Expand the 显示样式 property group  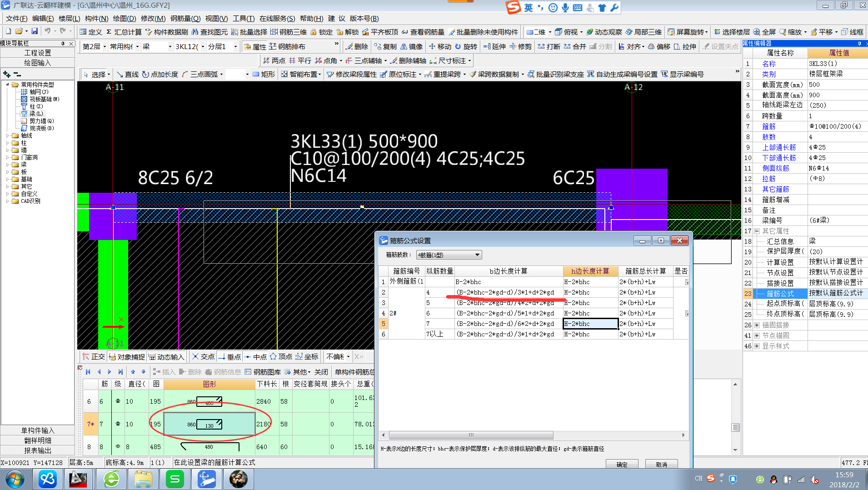[x=757, y=346]
